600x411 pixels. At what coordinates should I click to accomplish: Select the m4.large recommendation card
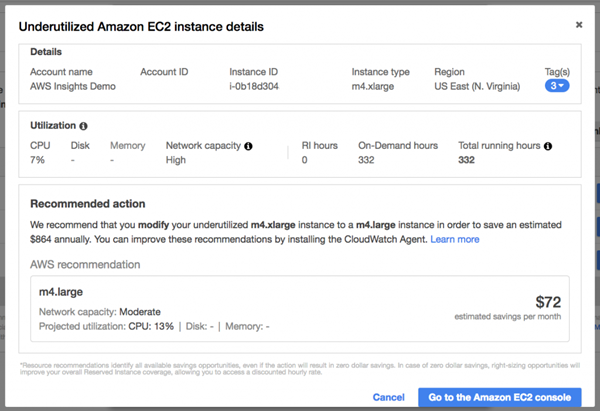tap(300, 308)
